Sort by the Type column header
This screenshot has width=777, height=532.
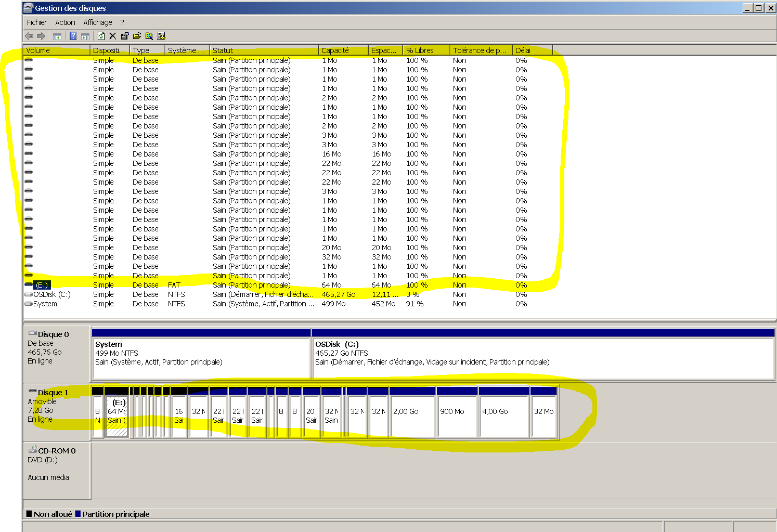click(x=147, y=50)
